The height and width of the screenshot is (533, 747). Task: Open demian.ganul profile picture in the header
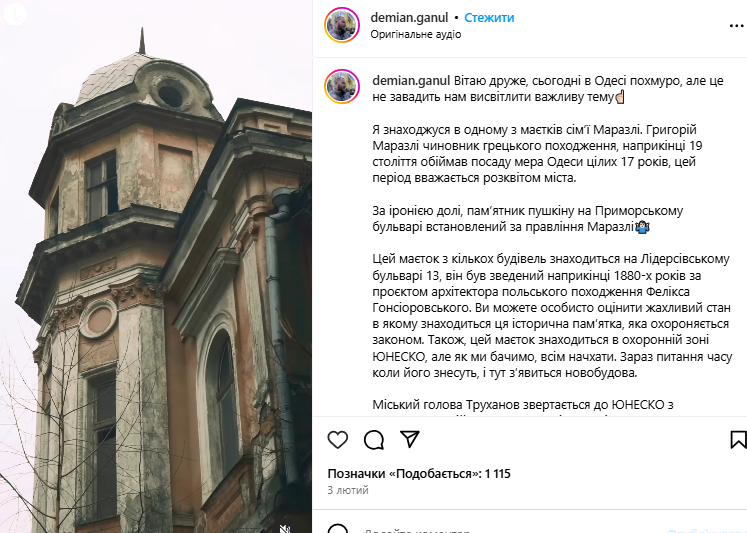coord(342,25)
